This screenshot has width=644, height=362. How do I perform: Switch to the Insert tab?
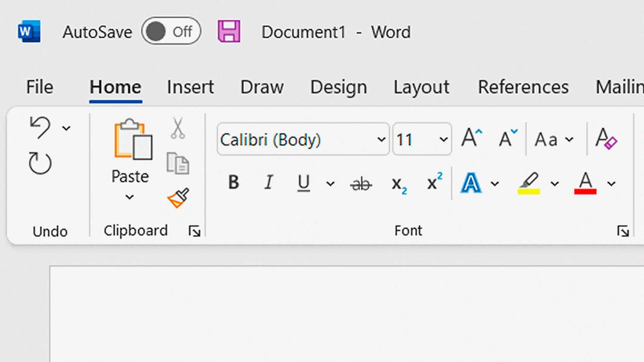tap(190, 87)
